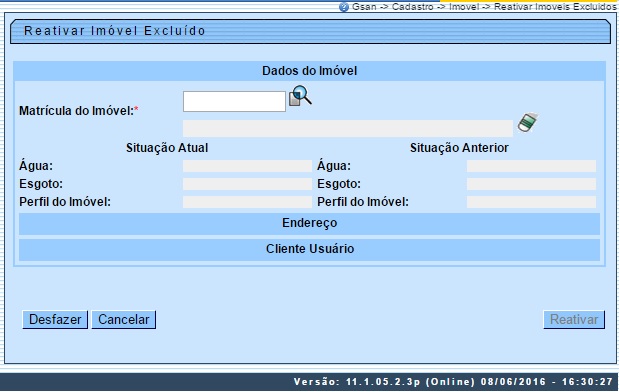Select the Reativar Imóvel Excluído title
619x392 pixels.
tap(114, 31)
